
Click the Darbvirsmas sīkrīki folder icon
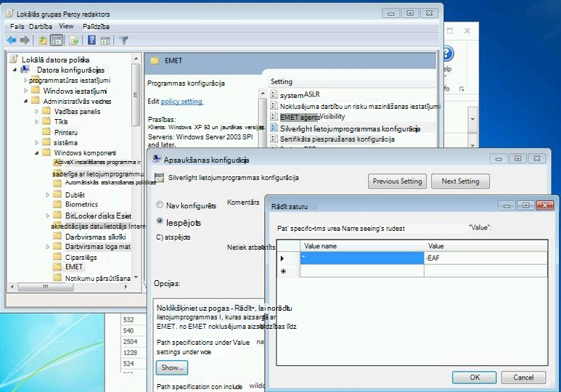(x=57, y=236)
